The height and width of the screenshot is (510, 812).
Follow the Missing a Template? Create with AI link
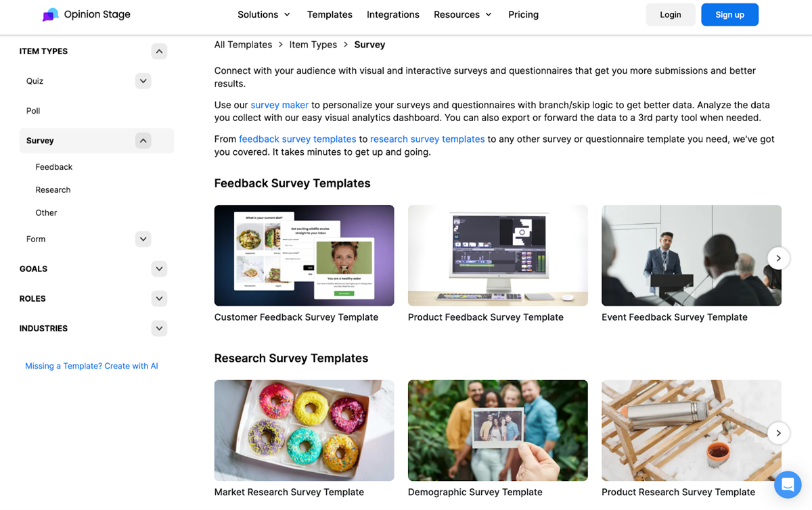coord(91,366)
